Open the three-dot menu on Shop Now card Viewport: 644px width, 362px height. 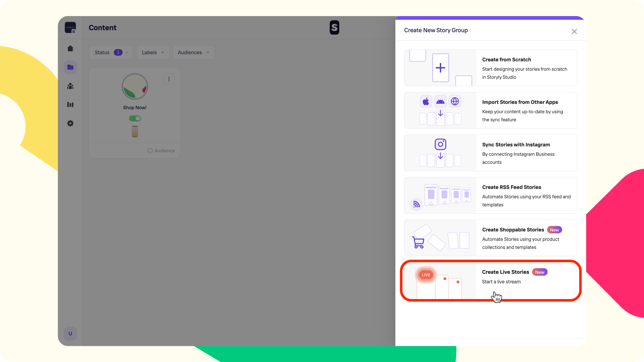(x=169, y=79)
